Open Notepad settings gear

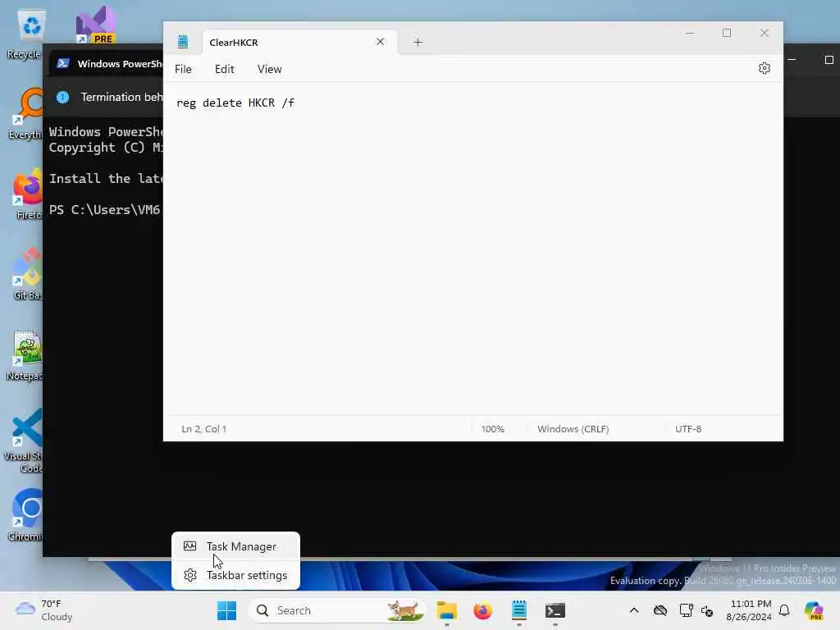click(x=765, y=69)
